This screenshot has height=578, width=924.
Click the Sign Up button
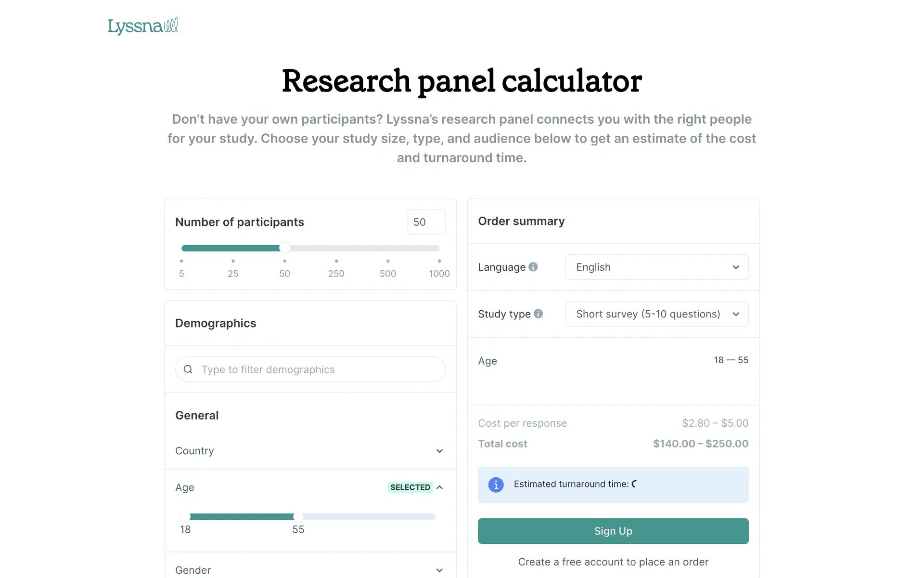[613, 531]
